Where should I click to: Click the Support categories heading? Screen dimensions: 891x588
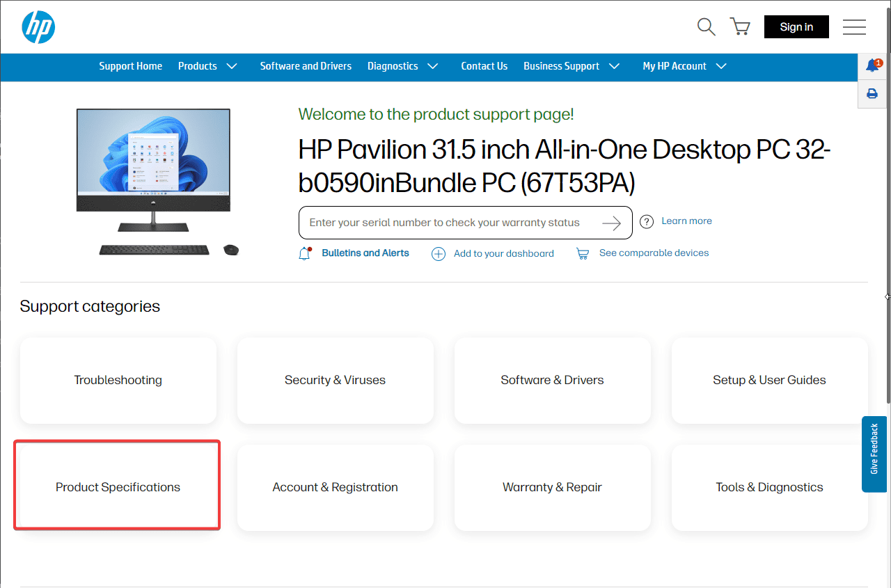point(90,306)
